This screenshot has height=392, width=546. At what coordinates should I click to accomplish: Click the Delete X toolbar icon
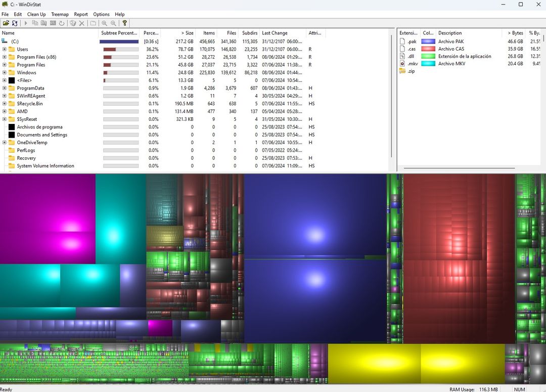click(x=82, y=23)
